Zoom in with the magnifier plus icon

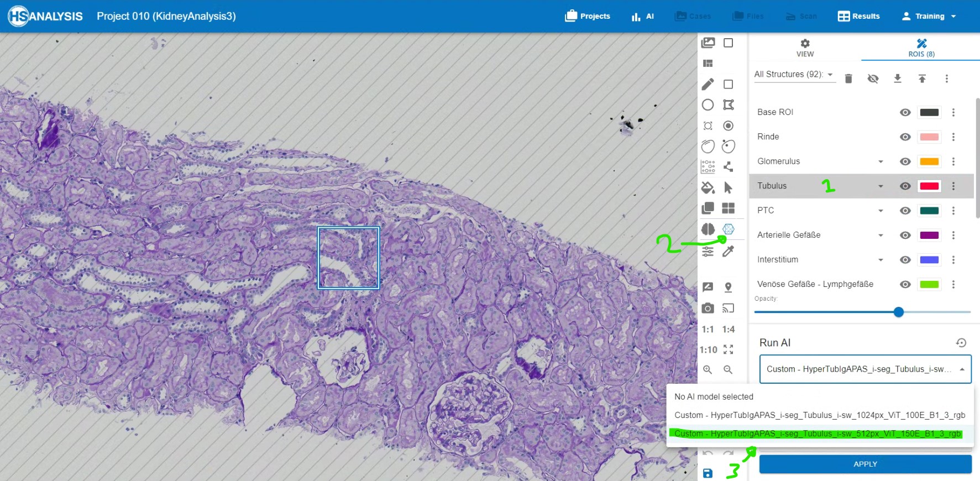708,369
